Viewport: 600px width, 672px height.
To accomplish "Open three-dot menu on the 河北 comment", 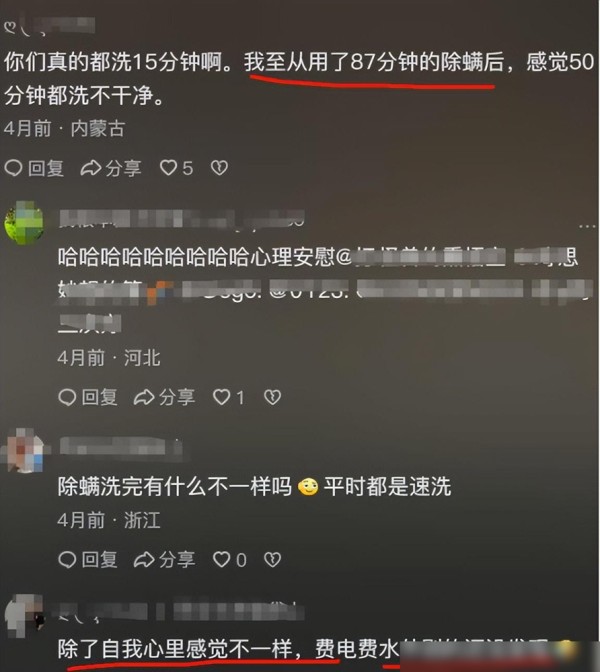I will pos(586,225).
